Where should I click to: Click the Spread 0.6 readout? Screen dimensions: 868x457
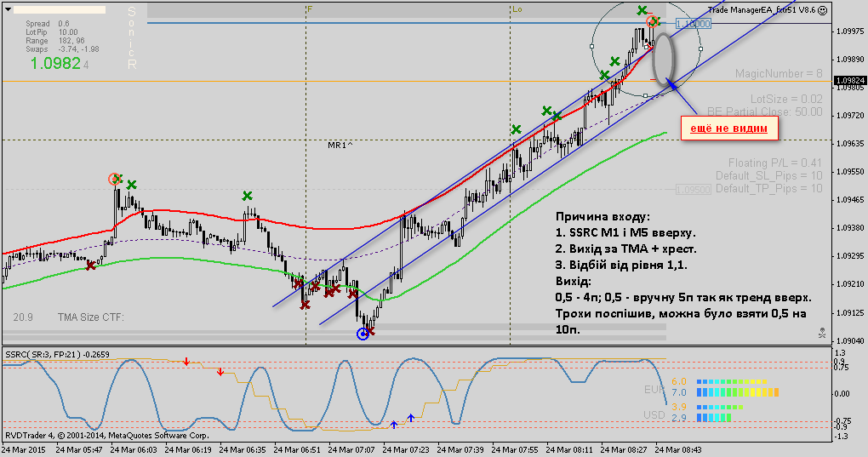48,24
